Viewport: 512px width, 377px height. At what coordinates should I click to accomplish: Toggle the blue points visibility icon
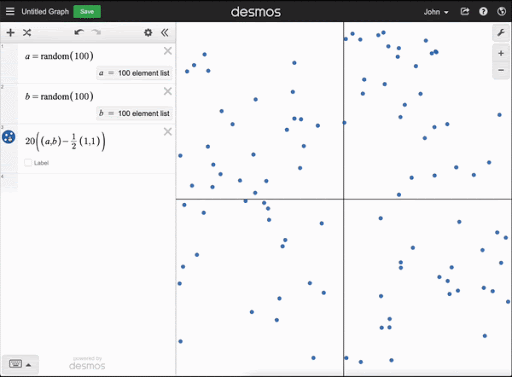9,137
